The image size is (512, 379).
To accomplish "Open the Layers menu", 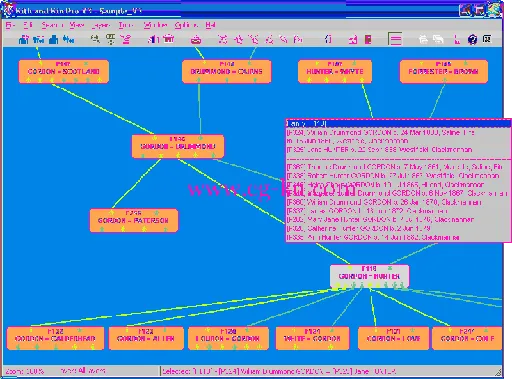I will pyautogui.click(x=100, y=25).
